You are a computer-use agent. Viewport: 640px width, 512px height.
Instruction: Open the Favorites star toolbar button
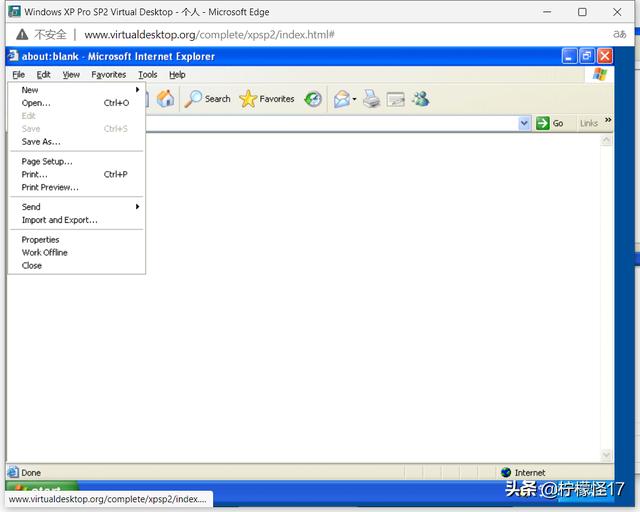tap(267, 99)
